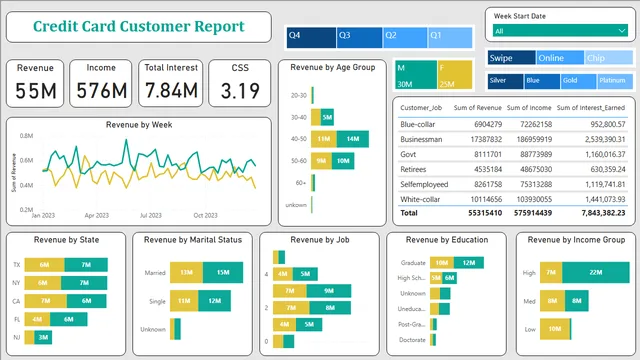This screenshot has height=360, width=640.
Task: Select the M 30M gender tile
Action: 416,75
